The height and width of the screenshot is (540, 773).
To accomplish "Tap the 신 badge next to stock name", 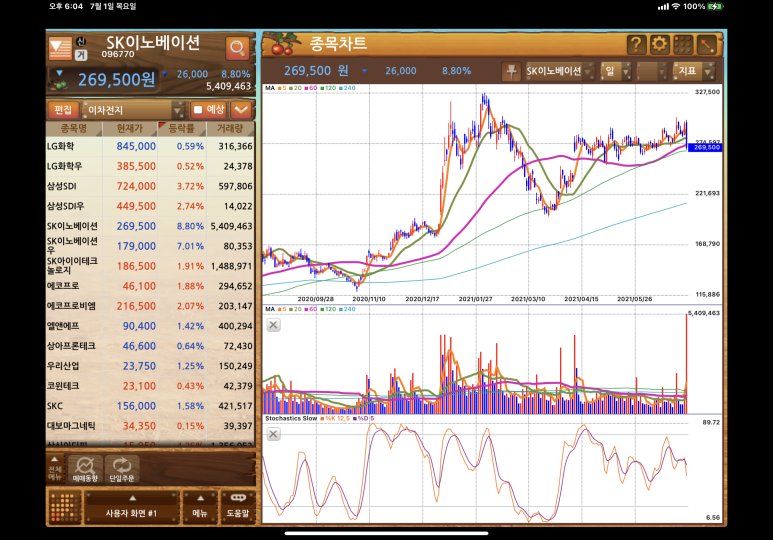I will coord(81,42).
